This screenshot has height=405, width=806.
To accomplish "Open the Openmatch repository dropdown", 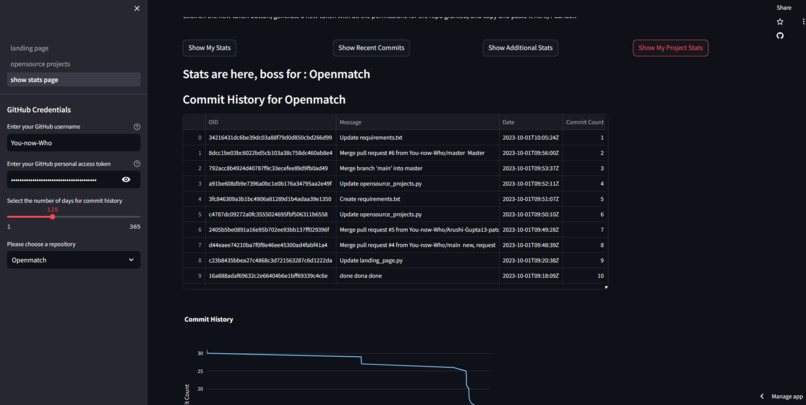I will [74, 260].
